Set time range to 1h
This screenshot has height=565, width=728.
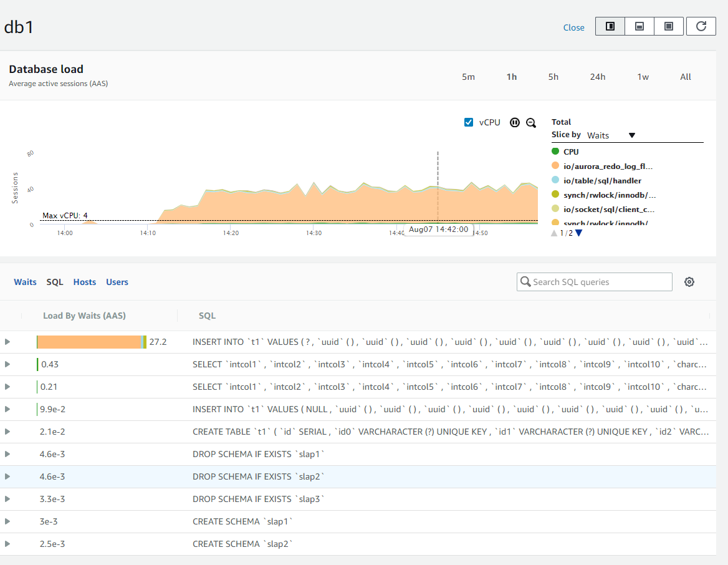point(512,77)
